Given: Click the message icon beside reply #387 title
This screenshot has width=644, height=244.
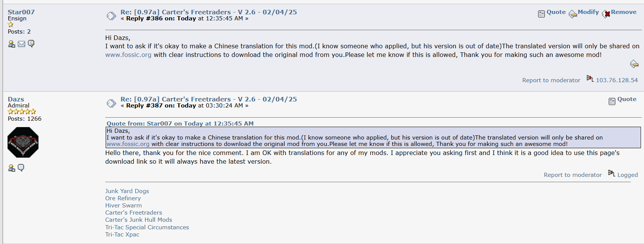Looking at the screenshot, I should [x=111, y=103].
